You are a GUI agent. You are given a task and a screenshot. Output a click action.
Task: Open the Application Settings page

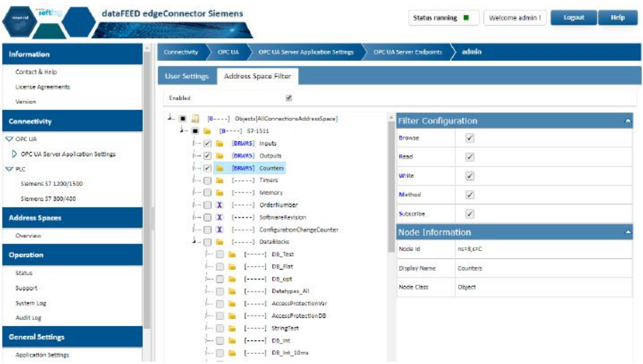point(43,355)
